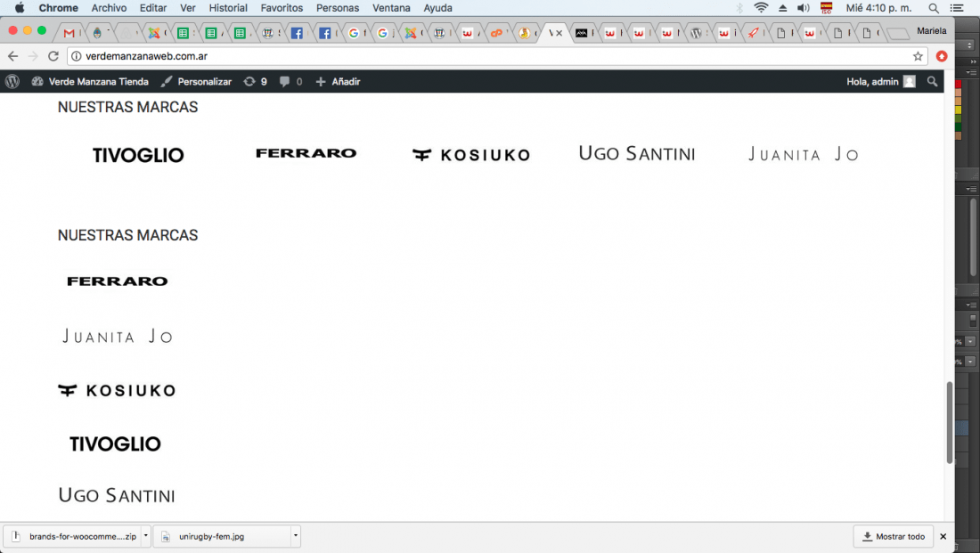
Task: Reload the current page
Action: 53,56
